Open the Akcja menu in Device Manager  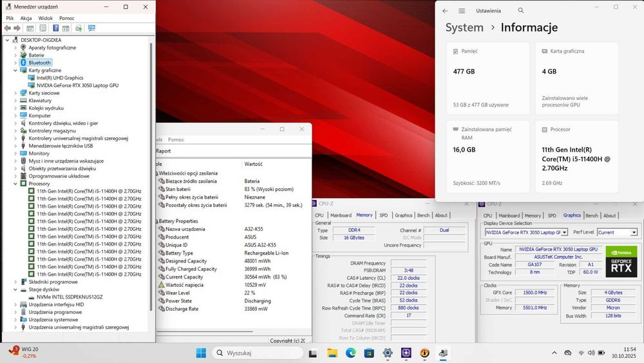26,18
